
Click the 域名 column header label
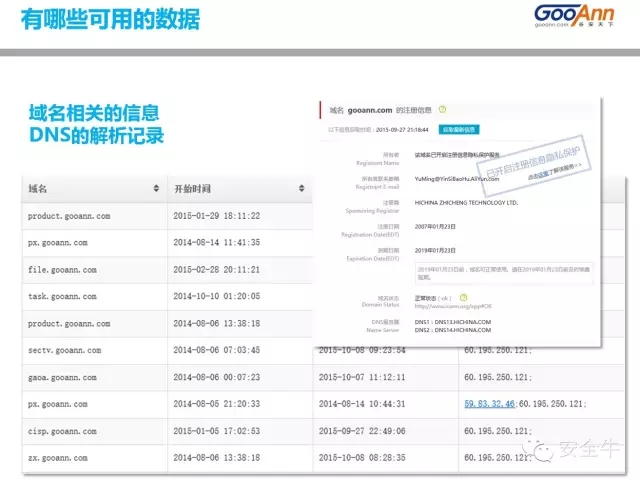[x=38, y=189]
